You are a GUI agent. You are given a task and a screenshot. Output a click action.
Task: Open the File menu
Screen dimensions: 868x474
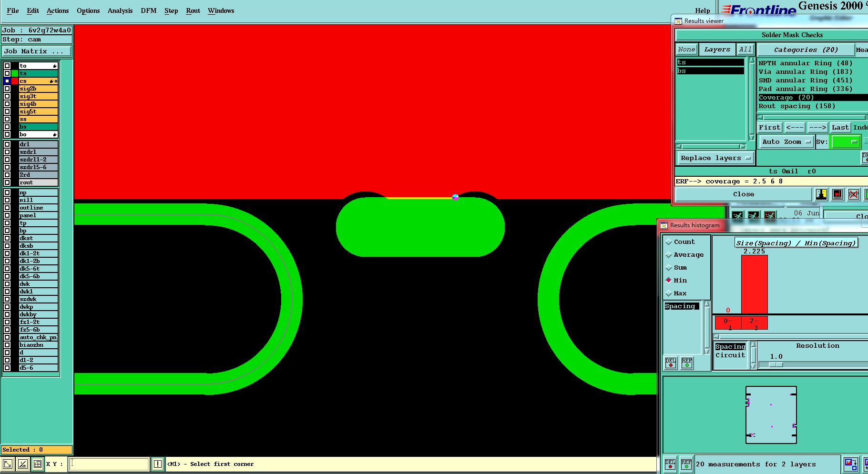coord(13,10)
